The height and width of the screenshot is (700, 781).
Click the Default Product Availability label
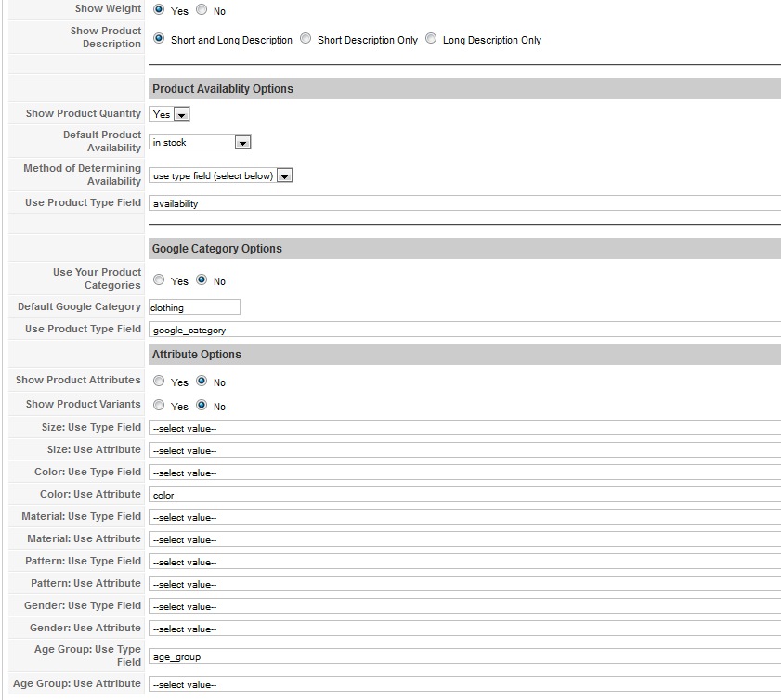tap(102, 141)
